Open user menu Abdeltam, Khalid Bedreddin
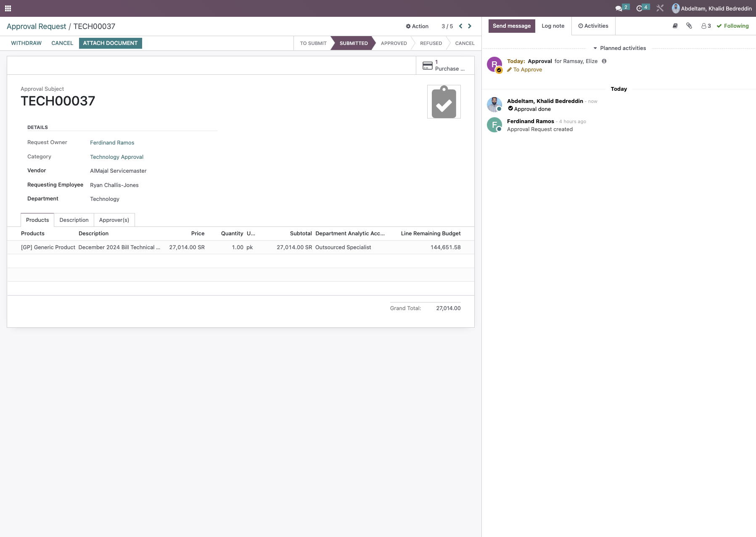Image resolution: width=756 pixels, height=537 pixels. [712, 8]
